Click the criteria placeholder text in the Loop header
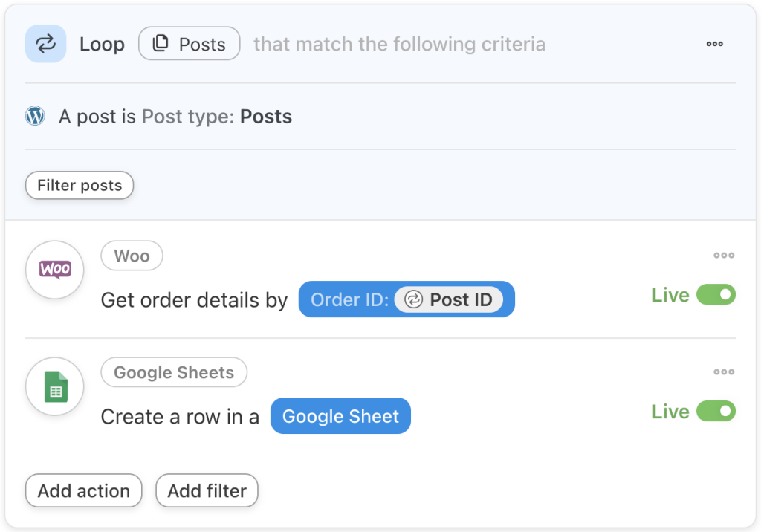Image resolution: width=761 pixels, height=532 pixels. point(398,44)
